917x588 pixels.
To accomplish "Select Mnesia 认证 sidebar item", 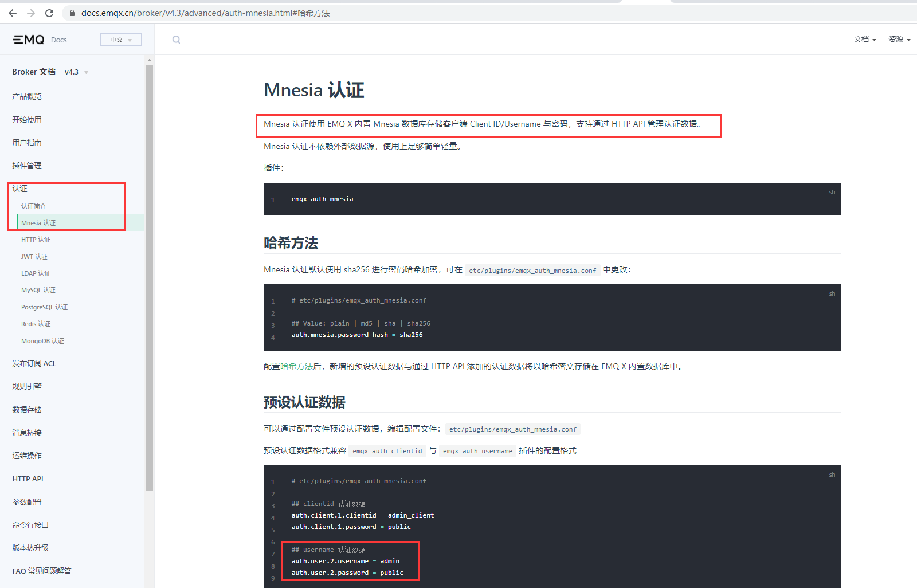I will [38, 223].
